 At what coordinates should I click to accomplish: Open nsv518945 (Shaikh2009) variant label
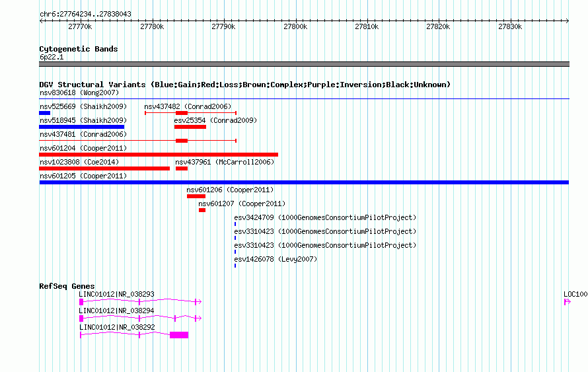point(83,120)
